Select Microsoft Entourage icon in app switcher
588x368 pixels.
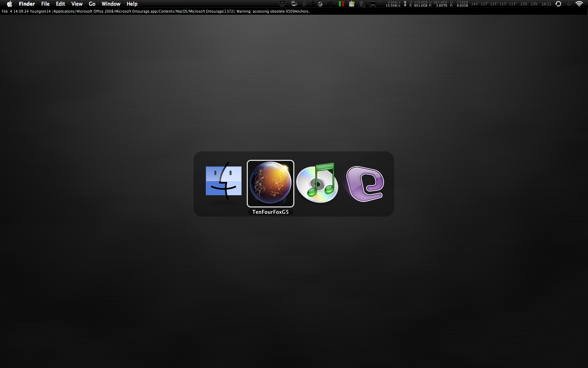pos(364,184)
